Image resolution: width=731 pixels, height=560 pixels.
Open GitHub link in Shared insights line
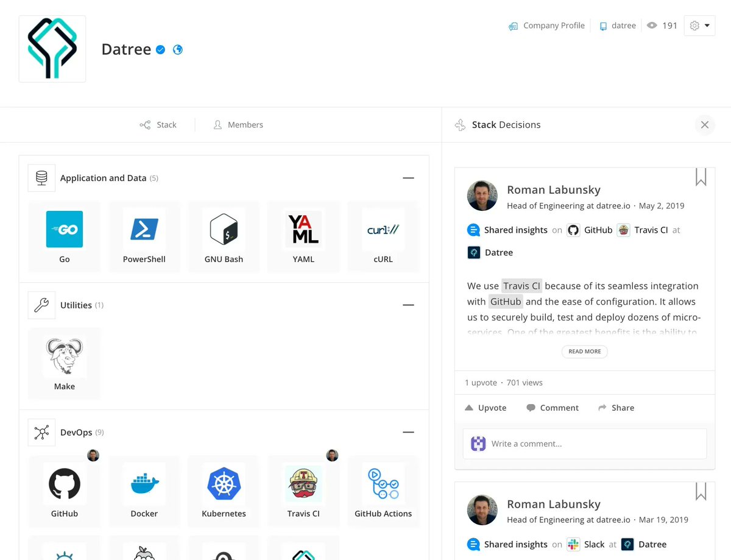tap(590, 230)
